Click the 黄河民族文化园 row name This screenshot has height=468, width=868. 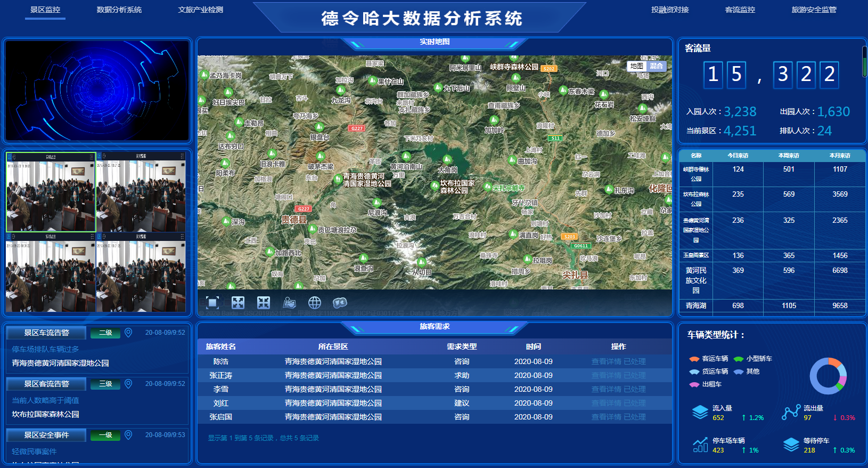coord(696,280)
